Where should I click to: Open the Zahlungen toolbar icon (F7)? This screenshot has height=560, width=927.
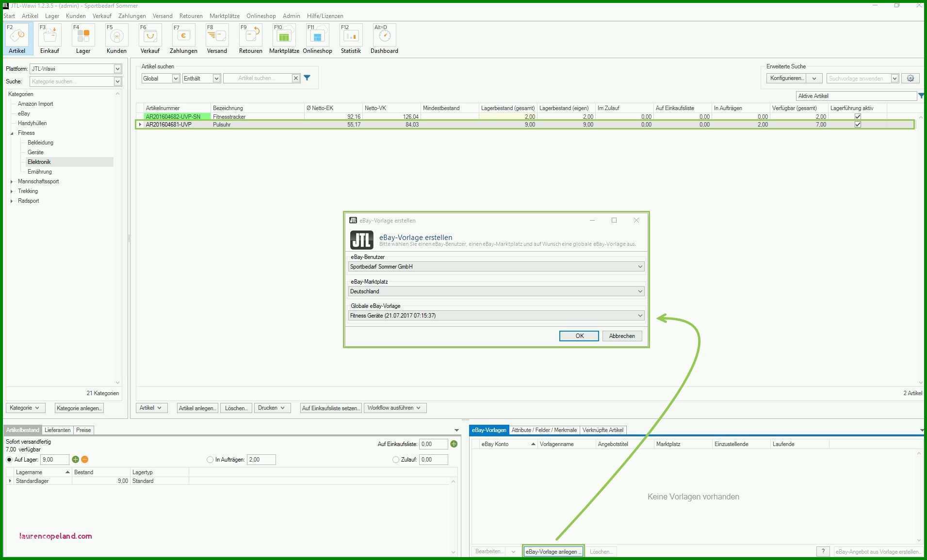pos(183,39)
